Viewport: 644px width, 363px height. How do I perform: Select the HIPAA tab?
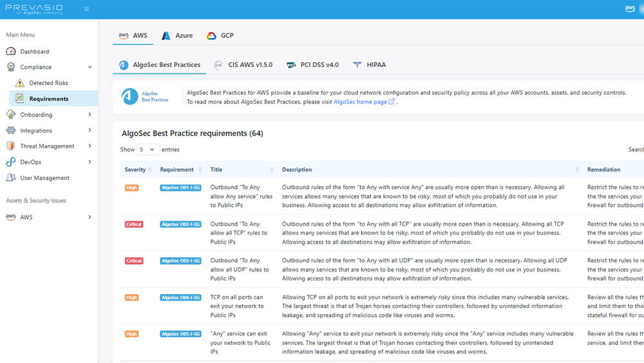(x=369, y=65)
